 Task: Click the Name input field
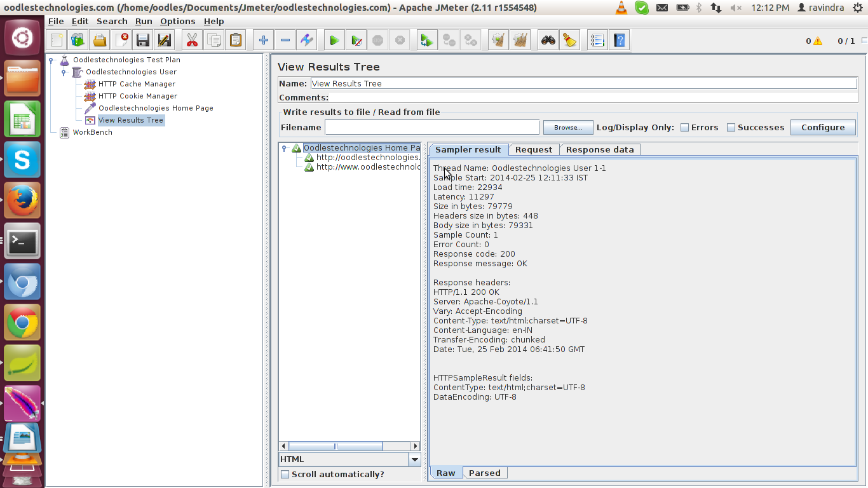[x=583, y=83]
